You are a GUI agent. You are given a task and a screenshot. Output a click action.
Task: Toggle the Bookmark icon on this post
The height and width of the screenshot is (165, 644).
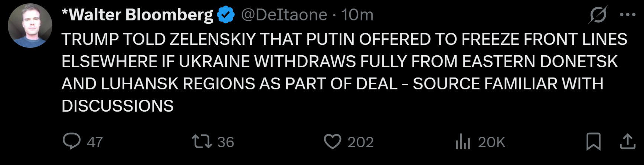tap(593, 142)
